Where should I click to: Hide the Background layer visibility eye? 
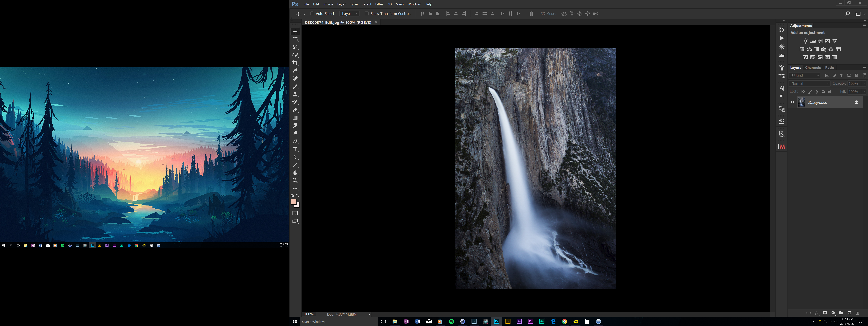(x=793, y=102)
